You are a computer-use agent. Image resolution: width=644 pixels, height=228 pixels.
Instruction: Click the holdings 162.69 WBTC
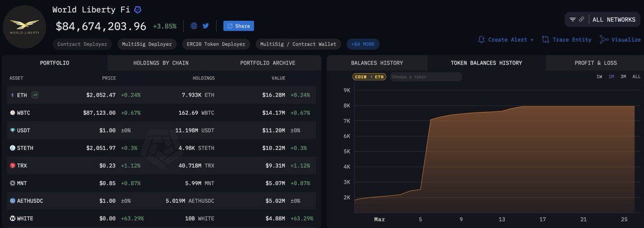[x=196, y=113]
